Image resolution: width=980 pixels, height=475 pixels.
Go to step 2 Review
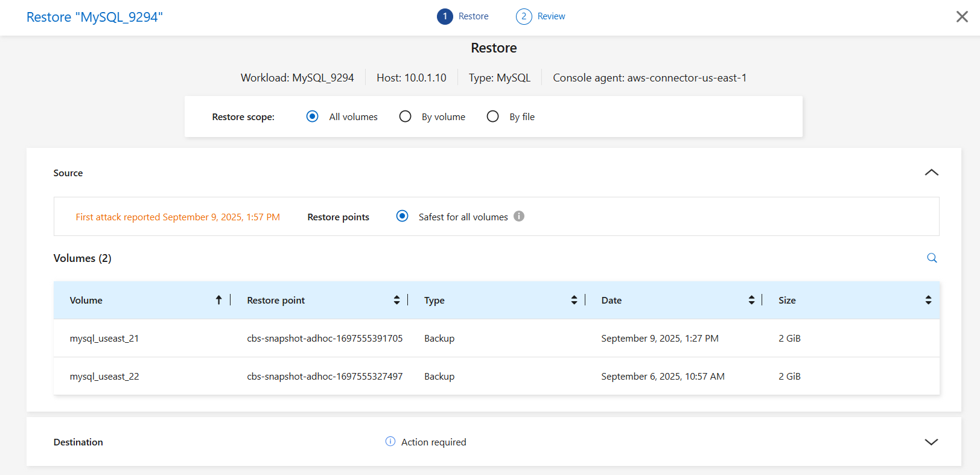click(524, 16)
